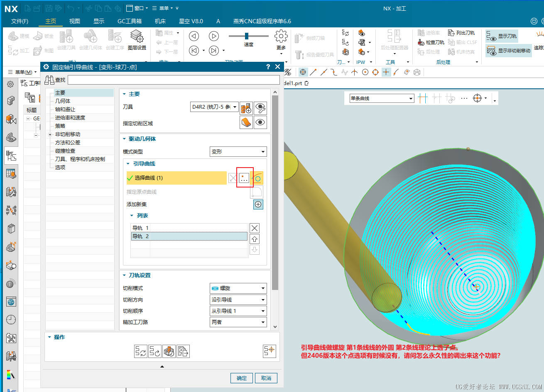
Task: Click the settings gear atop the resource bar
Action: coord(10,84)
